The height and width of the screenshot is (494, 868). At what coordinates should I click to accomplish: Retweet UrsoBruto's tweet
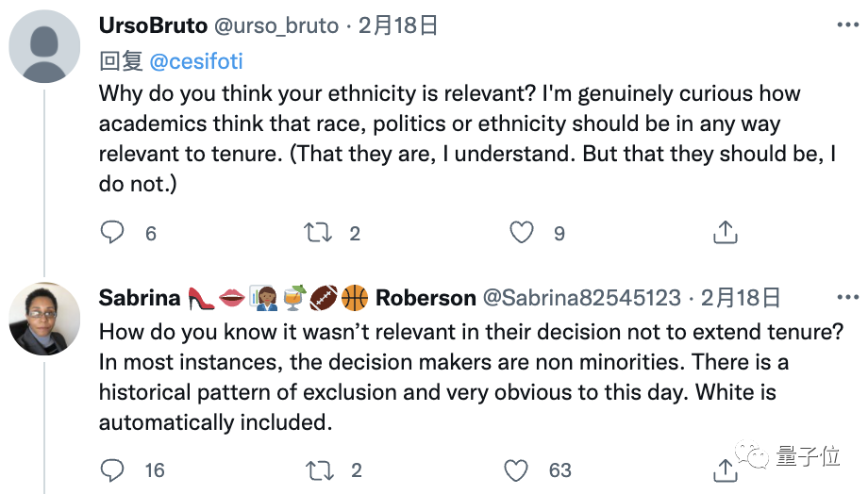tap(318, 232)
